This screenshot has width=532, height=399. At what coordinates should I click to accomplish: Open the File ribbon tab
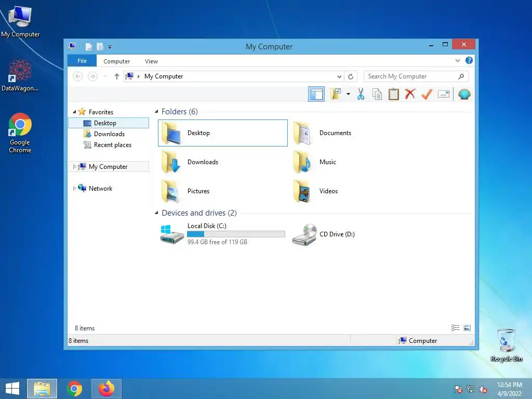[x=82, y=61]
